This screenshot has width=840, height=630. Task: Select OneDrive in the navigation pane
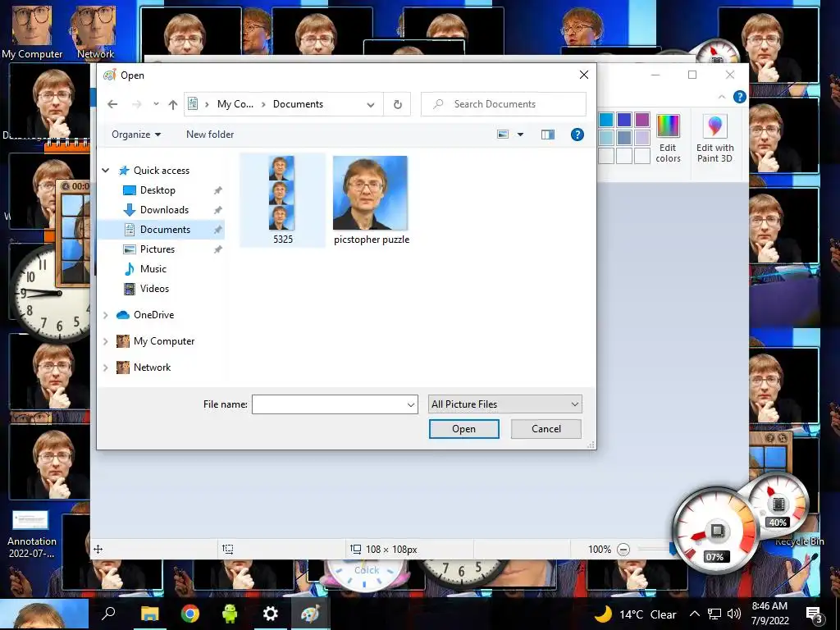153,315
